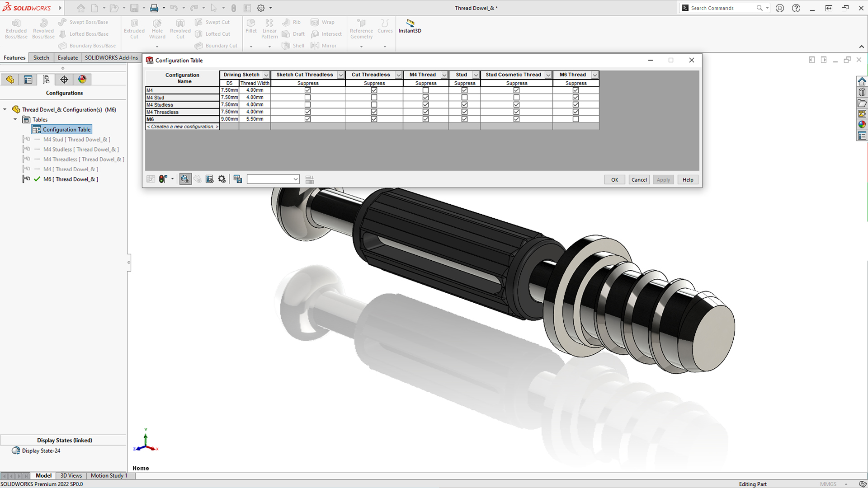Click the Apply button
This screenshot has width=868, height=488.
[663, 179]
